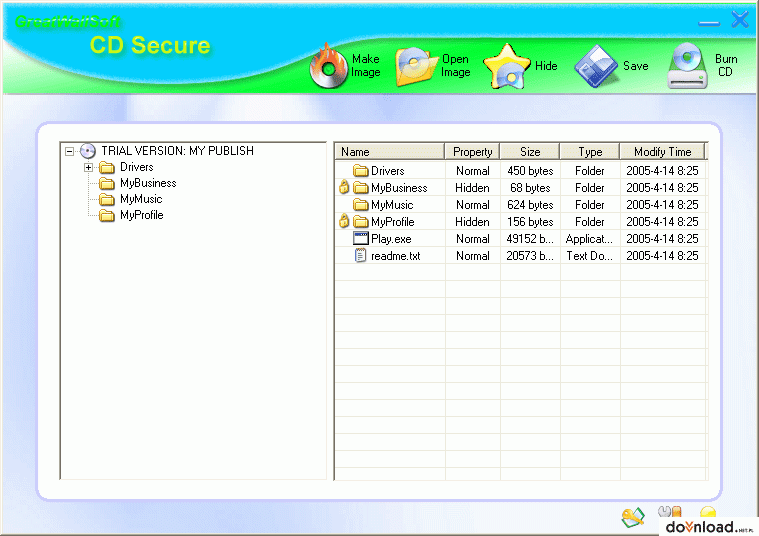
Task: Minimize the CD Secure window
Action: click(709, 22)
